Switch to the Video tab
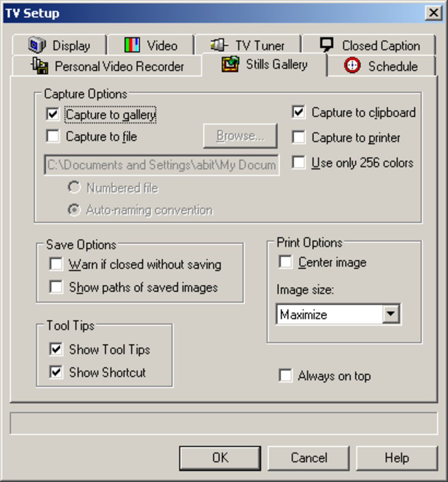This screenshot has height=482, width=448. tap(151, 45)
